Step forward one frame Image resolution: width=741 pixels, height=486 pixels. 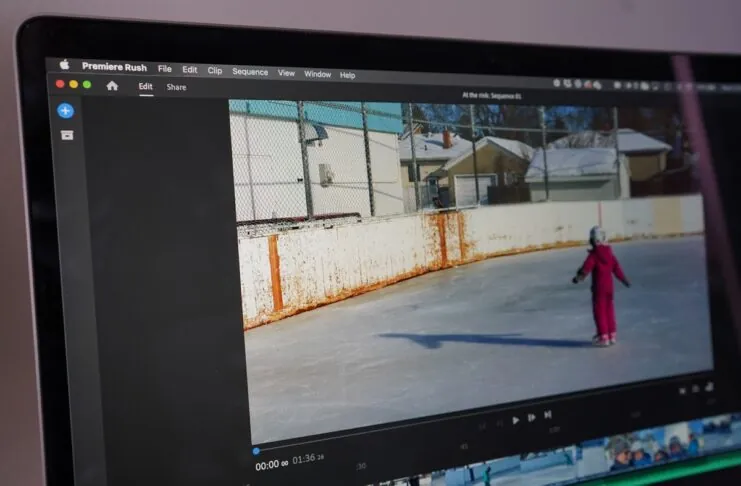(x=532, y=417)
